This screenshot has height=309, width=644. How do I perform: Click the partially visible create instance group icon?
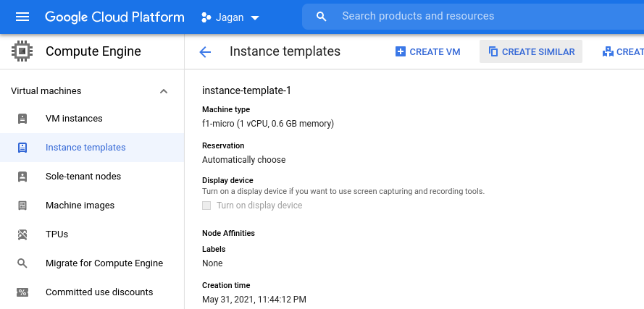pos(608,51)
